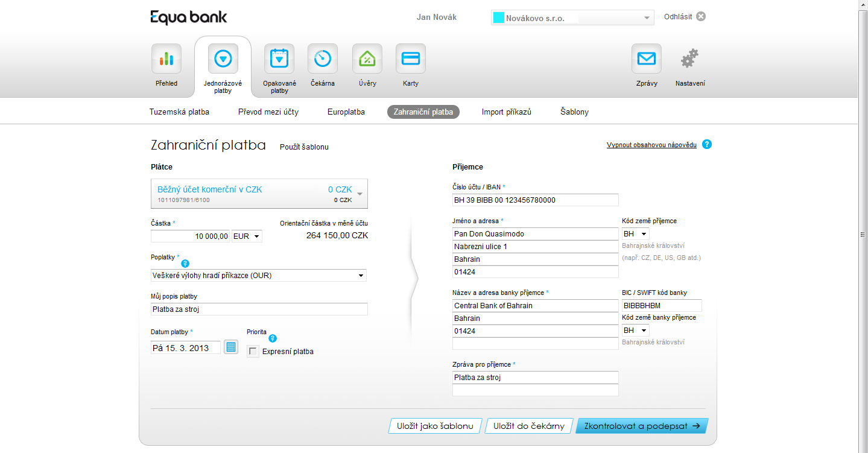Open the Úvěry house icon
Screen dimensions: 868x453
click(367, 59)
